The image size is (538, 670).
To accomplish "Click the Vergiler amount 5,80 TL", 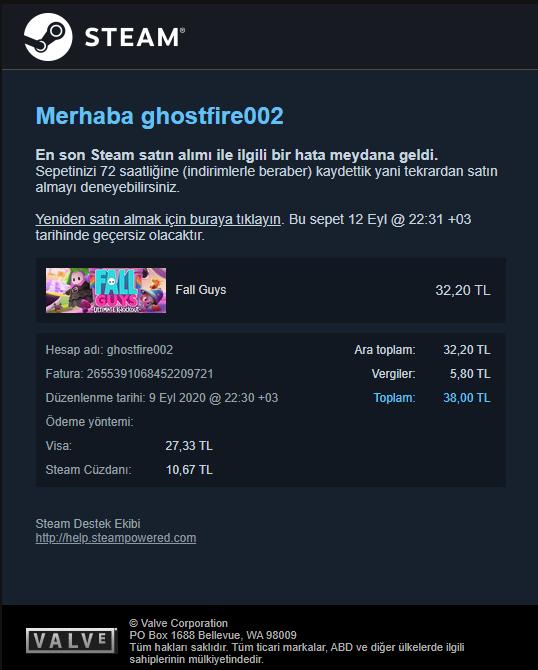I will point(470,374).
